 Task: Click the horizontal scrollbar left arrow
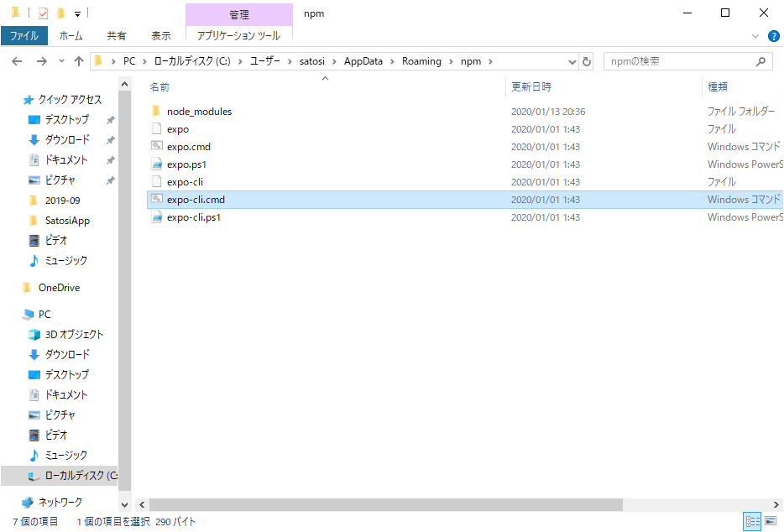click(x=142, y=505)
